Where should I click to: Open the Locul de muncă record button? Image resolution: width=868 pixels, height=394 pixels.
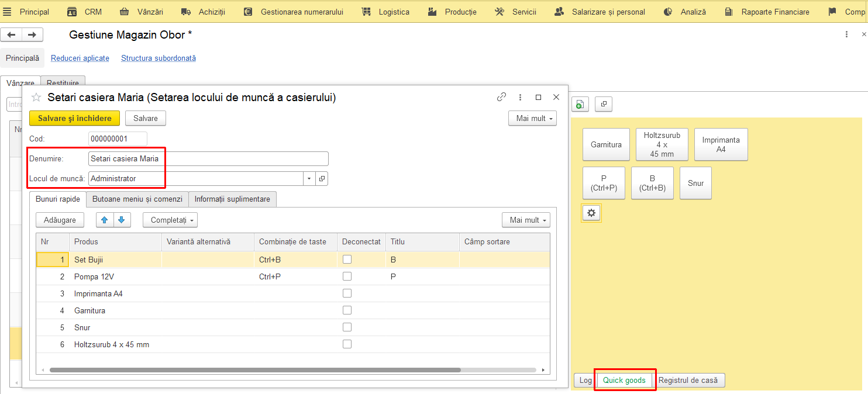click(x=322, y=178)
